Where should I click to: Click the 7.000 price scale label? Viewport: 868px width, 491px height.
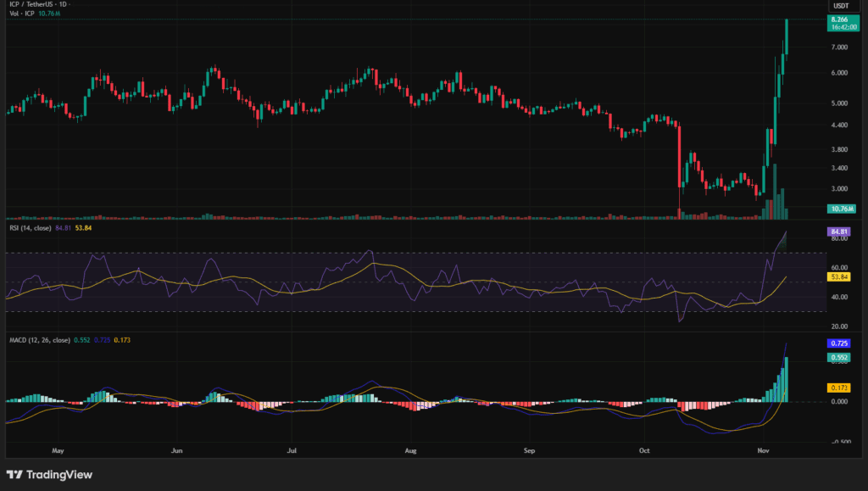[x=839, y=47]
